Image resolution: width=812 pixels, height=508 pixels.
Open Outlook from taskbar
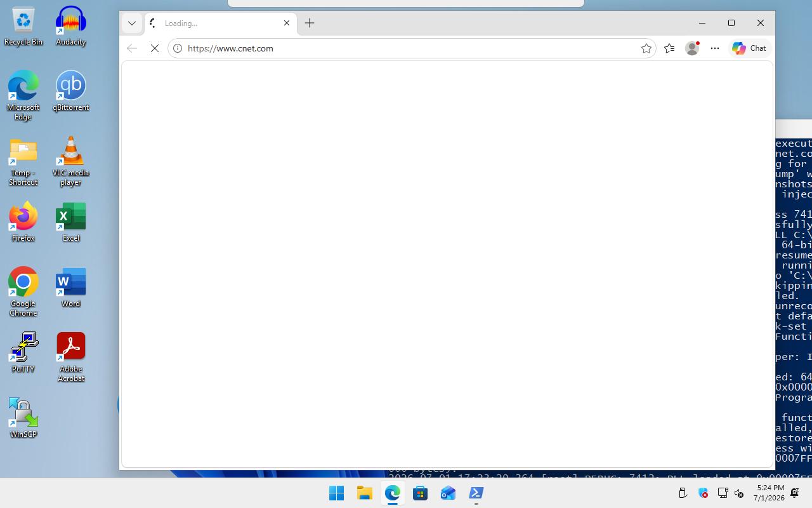click(448, 493)
